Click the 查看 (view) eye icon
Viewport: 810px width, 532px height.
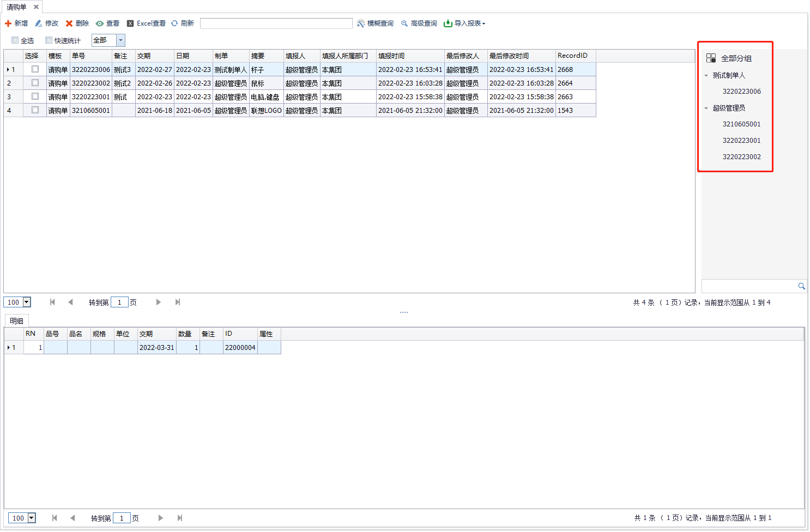coord(100,23)
